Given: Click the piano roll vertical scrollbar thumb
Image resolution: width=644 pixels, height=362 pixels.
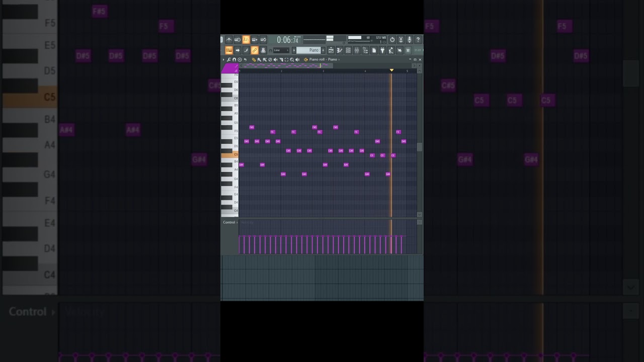Looking at the screenshot, I should pyautogui.click(x=420, y=147).
